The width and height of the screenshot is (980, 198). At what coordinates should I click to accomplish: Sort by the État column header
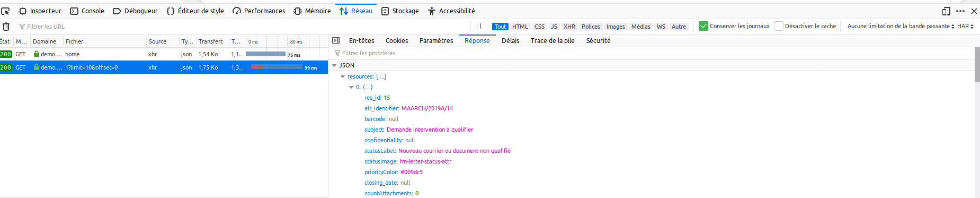[x=6, y=41]
